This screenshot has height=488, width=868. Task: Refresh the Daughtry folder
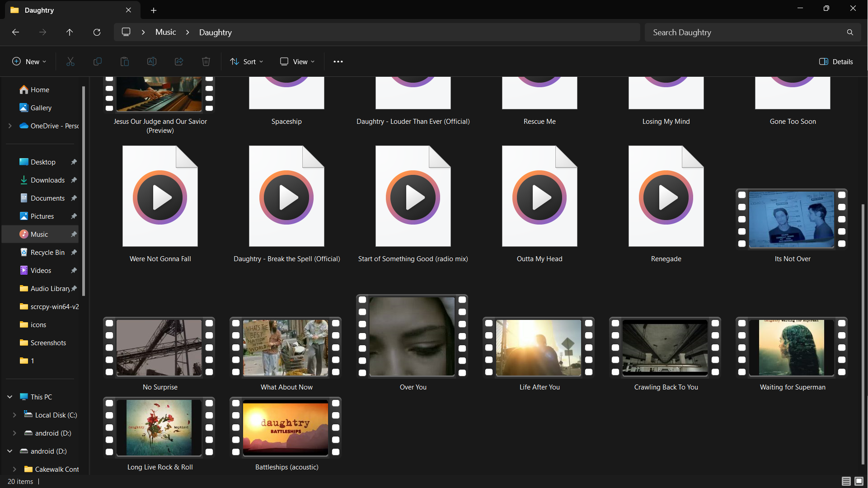coord(97,32)
